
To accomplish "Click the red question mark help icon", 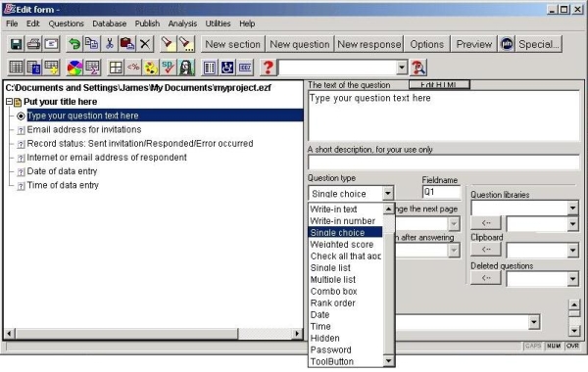I will coord(268,68).
